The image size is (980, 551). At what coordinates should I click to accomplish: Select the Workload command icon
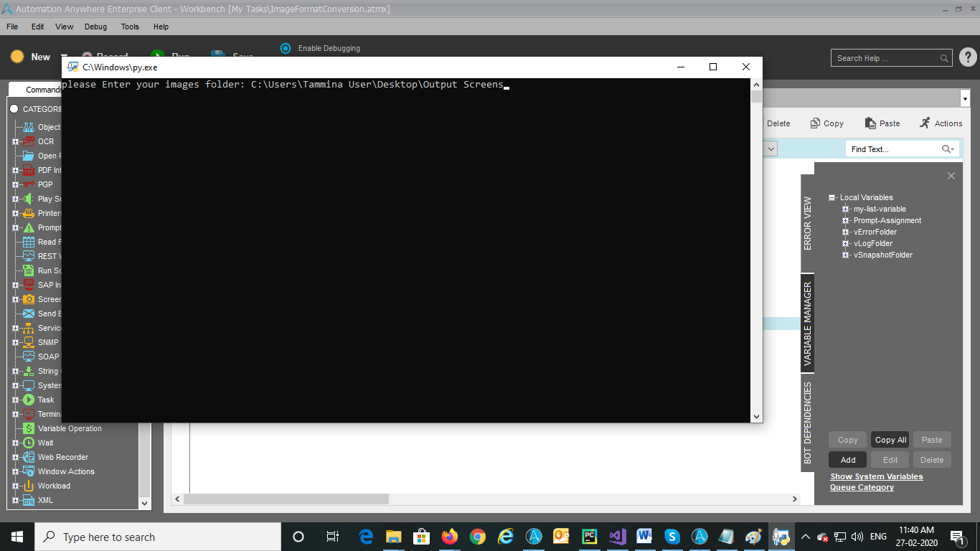point(29,486)
